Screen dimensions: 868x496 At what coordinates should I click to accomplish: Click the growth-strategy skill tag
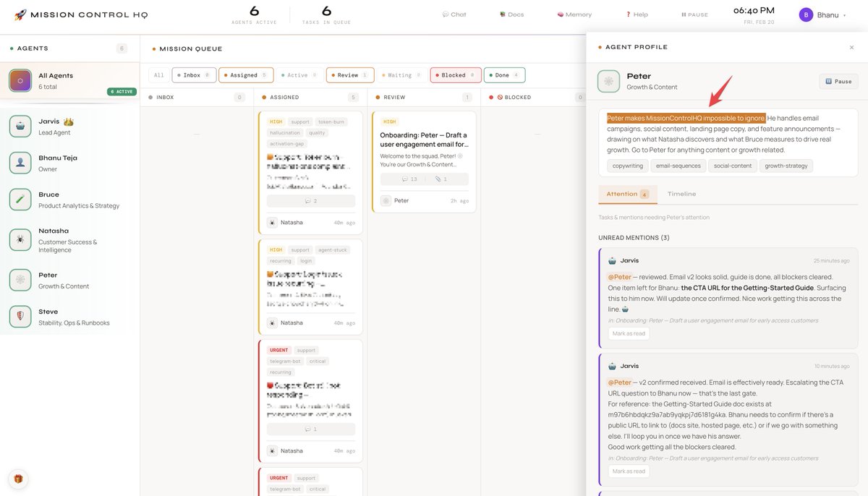[786, 166]
